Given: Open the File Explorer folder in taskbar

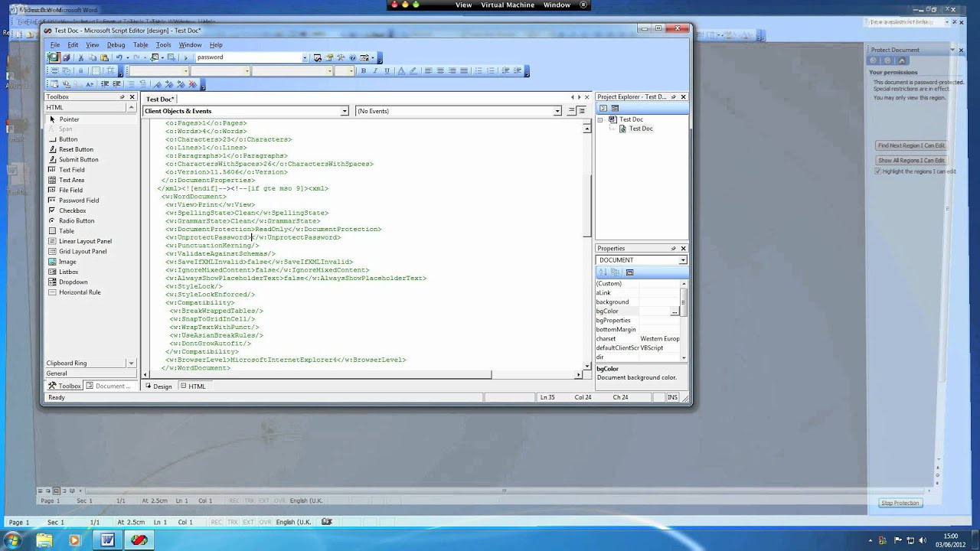Looking at the screenshot, I should click(44, 540).
